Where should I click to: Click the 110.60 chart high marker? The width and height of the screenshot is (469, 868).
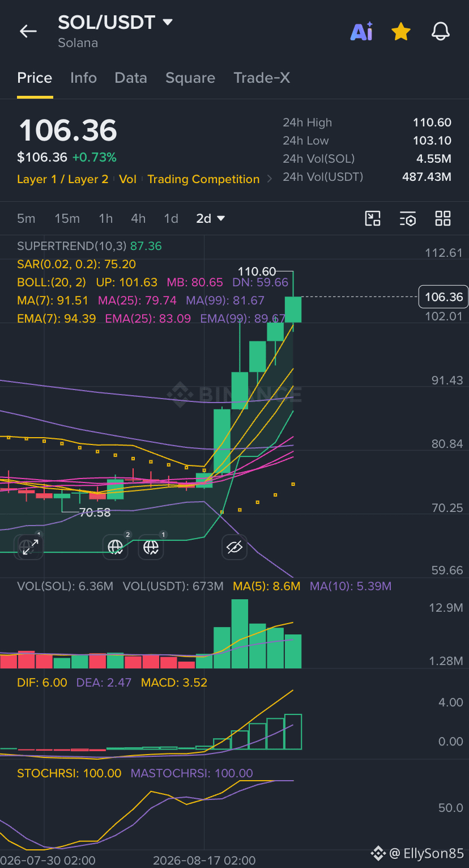click(257, 272)
